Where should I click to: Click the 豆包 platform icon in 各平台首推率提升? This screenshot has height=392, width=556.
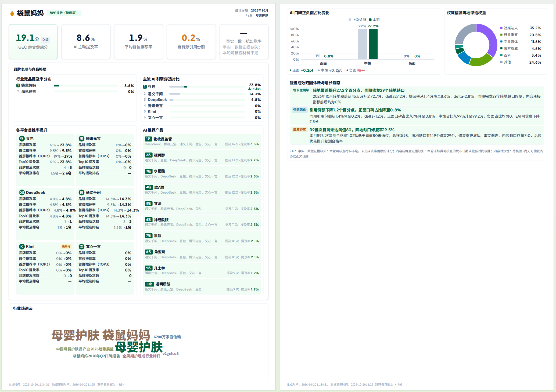[22, 139]
